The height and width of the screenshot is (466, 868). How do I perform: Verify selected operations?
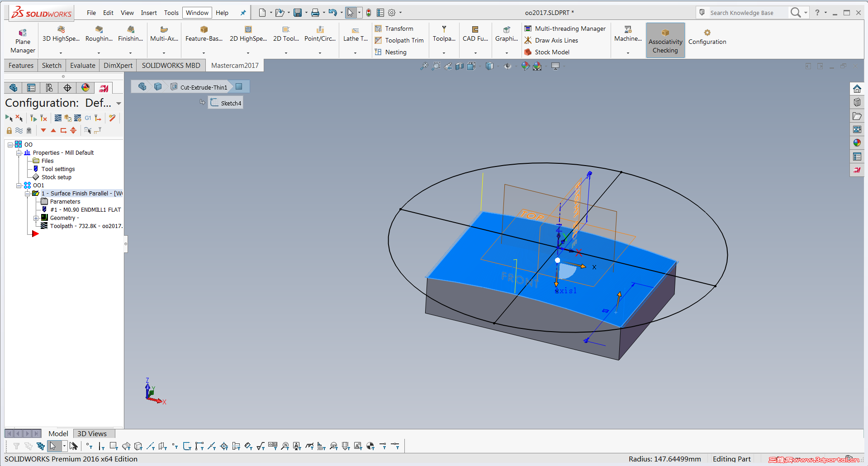click(x=68, y=118)
